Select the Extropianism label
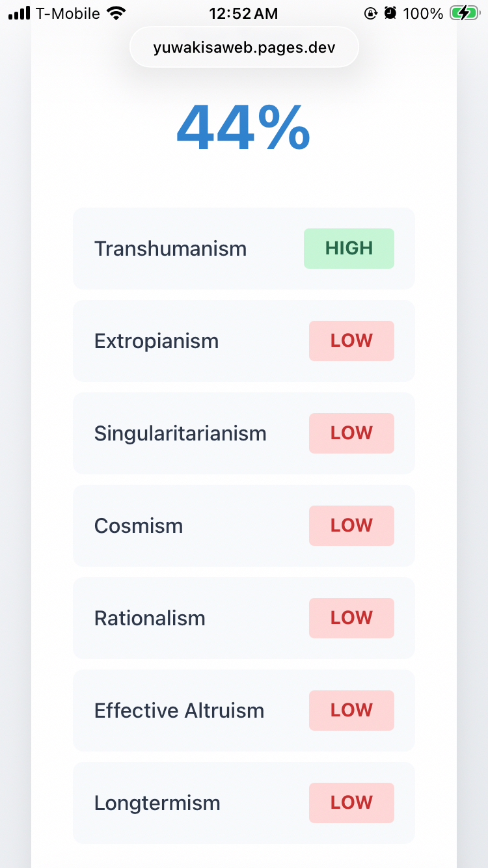 click(x=156, y=341)
